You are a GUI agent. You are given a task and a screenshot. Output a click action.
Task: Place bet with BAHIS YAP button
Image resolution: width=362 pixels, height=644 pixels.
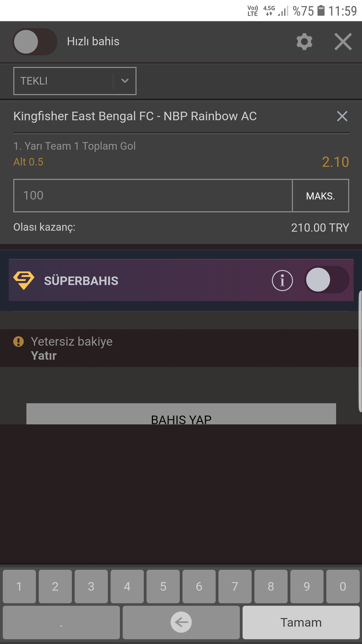tap(181, 414)
